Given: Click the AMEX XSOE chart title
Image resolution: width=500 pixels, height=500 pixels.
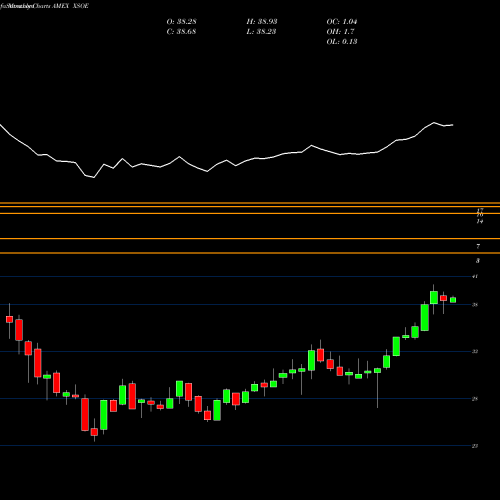Looking at the screenshot, I should tap(70, 6).
